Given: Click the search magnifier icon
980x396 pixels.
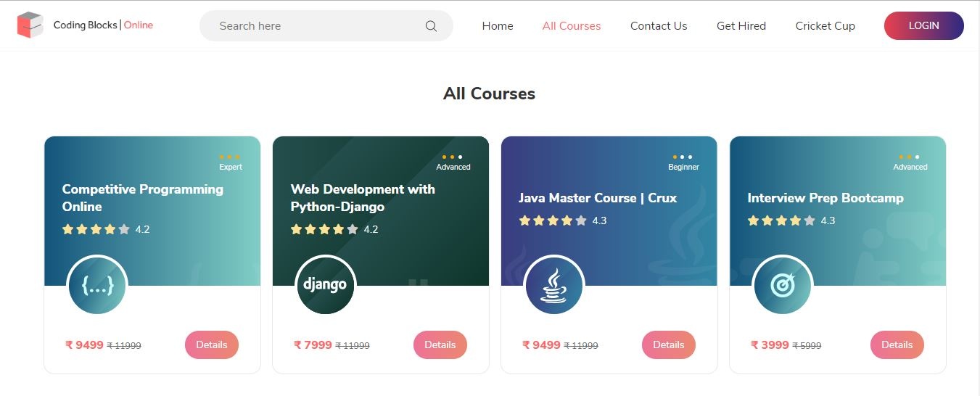Looking at the screenshot, I should (x=431, y=26).
